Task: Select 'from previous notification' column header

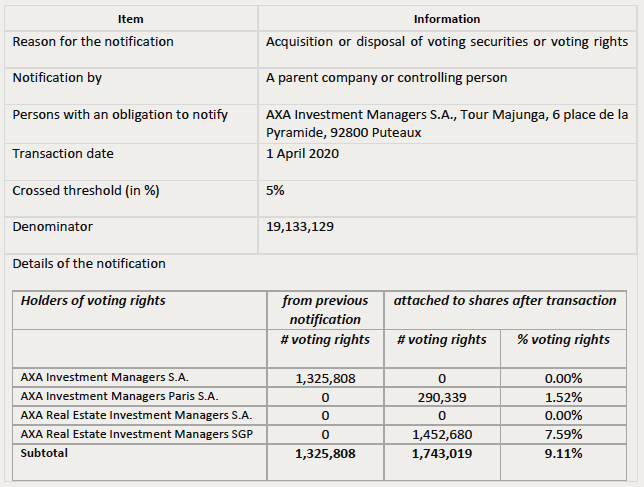Action: click(x=325, y=310)
